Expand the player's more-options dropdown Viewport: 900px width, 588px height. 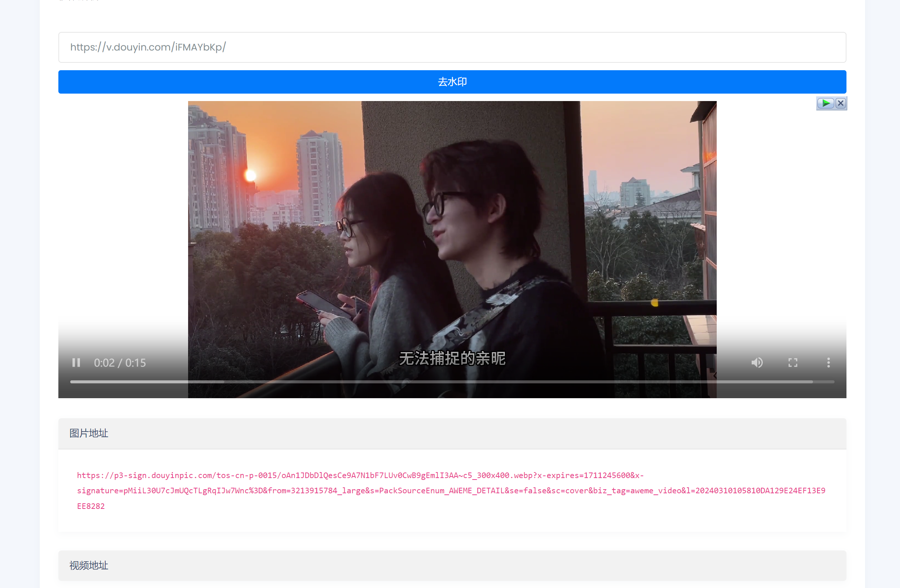pos(828,363)
